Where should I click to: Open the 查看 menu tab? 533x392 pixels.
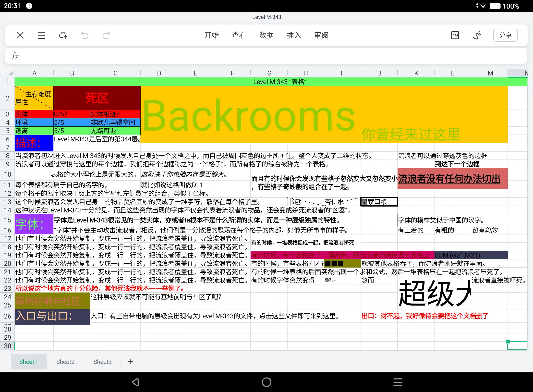(239, 35)
